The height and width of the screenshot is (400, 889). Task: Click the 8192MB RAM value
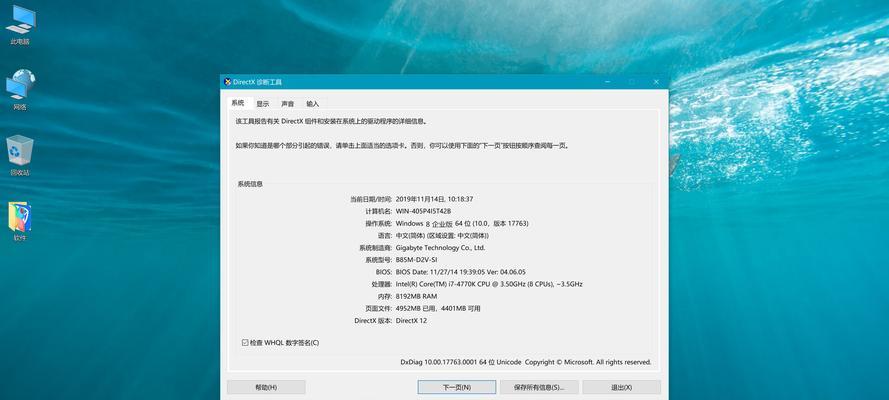click(416, 296)
